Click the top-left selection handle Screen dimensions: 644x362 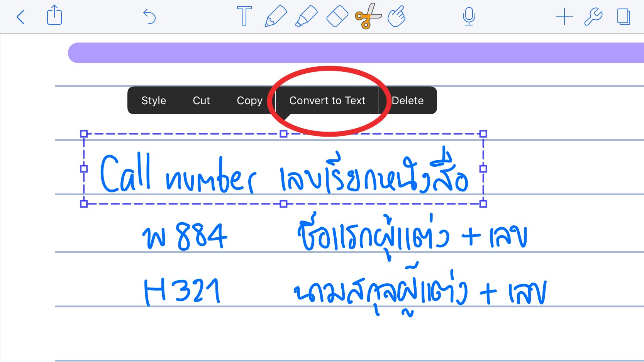coord(84,134)
